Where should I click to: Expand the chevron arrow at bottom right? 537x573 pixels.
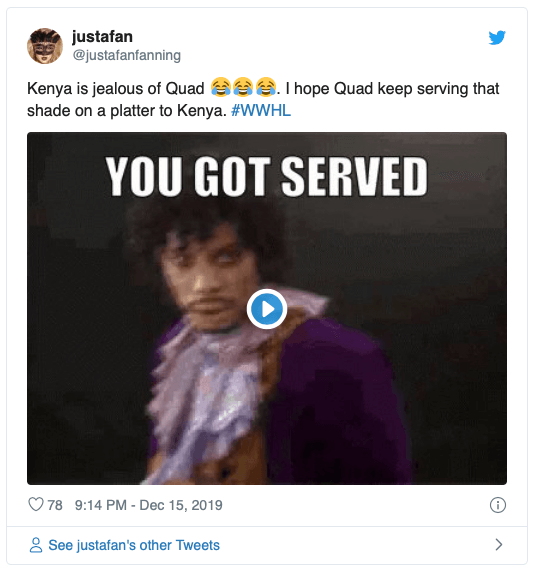point(499,544)
